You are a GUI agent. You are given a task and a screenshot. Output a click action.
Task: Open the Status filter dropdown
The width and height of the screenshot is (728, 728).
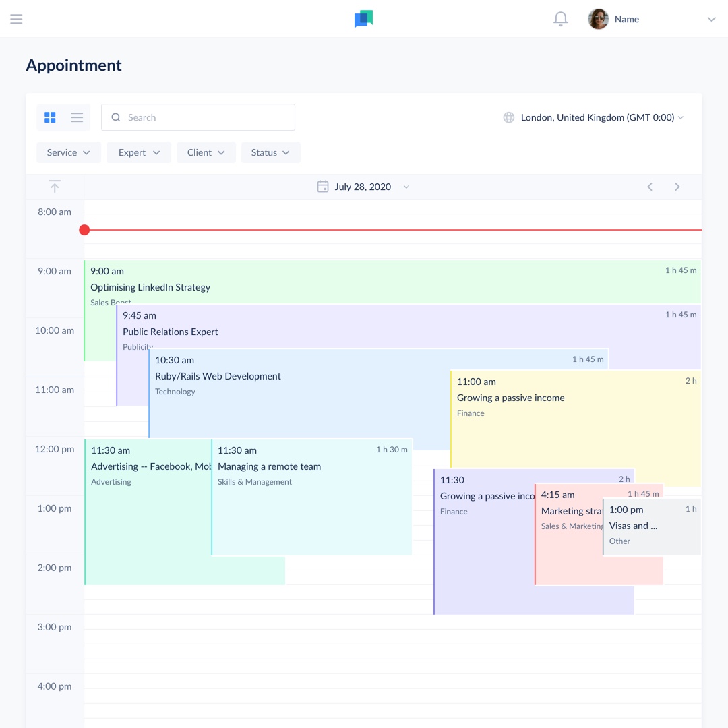(271, 153)
